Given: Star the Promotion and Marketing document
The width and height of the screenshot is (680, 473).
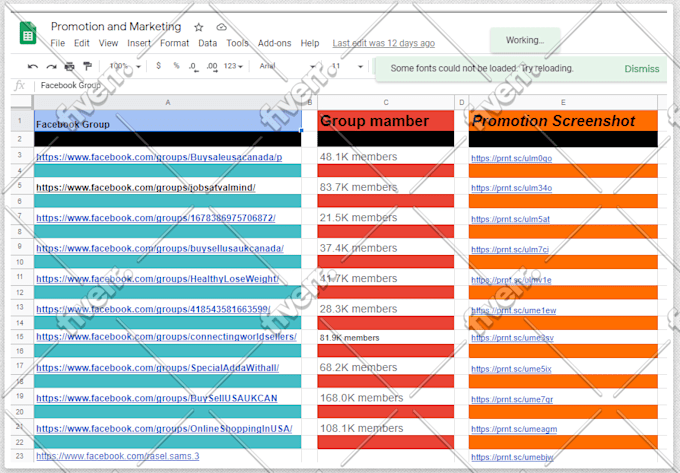Looking at the screenshot, I should click(199, 27).
